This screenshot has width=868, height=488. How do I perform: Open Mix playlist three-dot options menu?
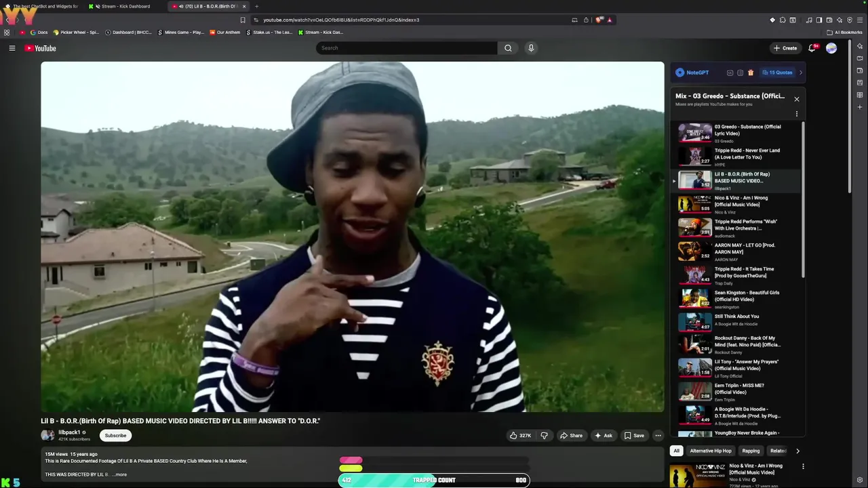[x=797, y=114]
